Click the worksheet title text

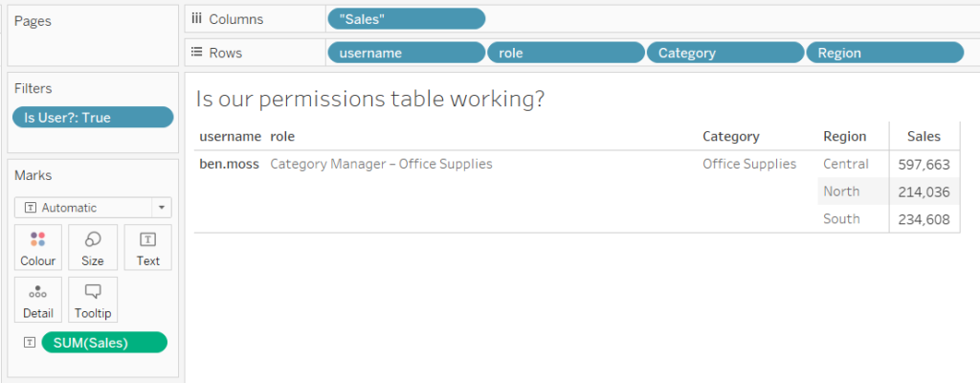(369, 99)
